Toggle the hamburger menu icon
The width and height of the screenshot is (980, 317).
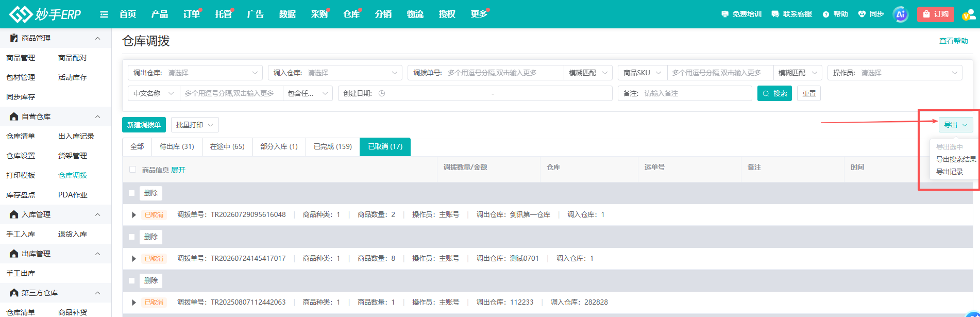coord(104,14)
